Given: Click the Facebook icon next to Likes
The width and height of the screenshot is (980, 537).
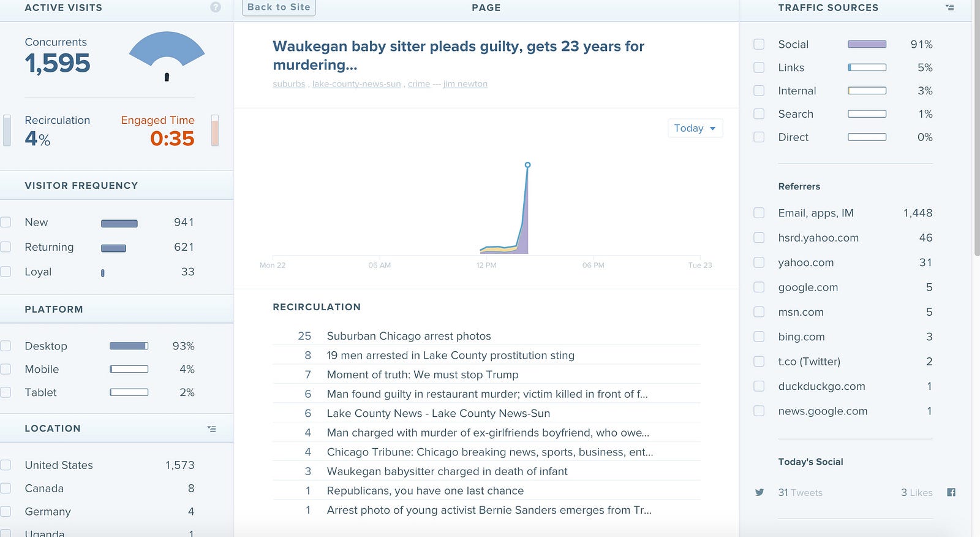Looking at the screenshot, I should pyautogui.click(x=951, y=492).
